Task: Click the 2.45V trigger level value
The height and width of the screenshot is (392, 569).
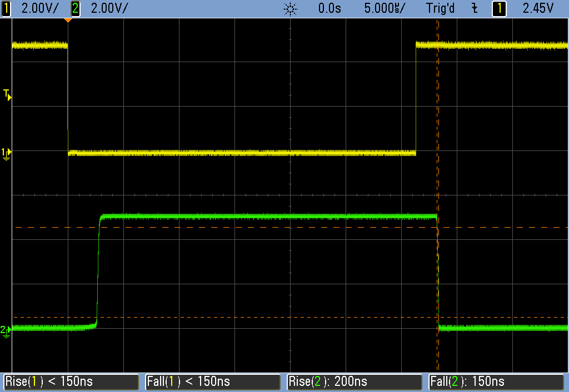Action: pyautogui.click(x=538, y=8)
